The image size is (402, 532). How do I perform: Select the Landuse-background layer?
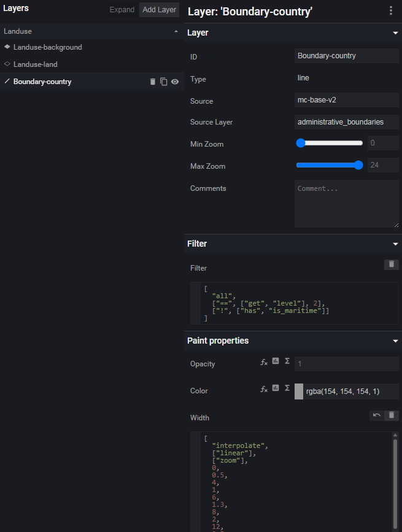click(x=47, y=47)
